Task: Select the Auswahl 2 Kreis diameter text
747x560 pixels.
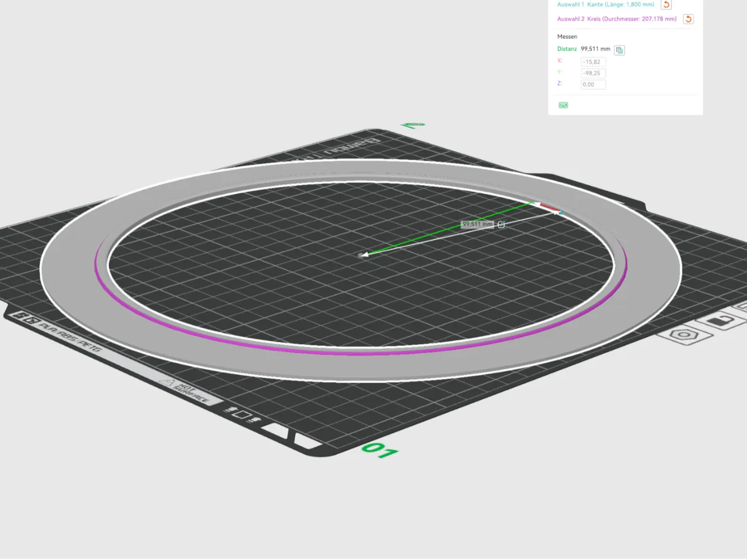Action: (616, 19)
